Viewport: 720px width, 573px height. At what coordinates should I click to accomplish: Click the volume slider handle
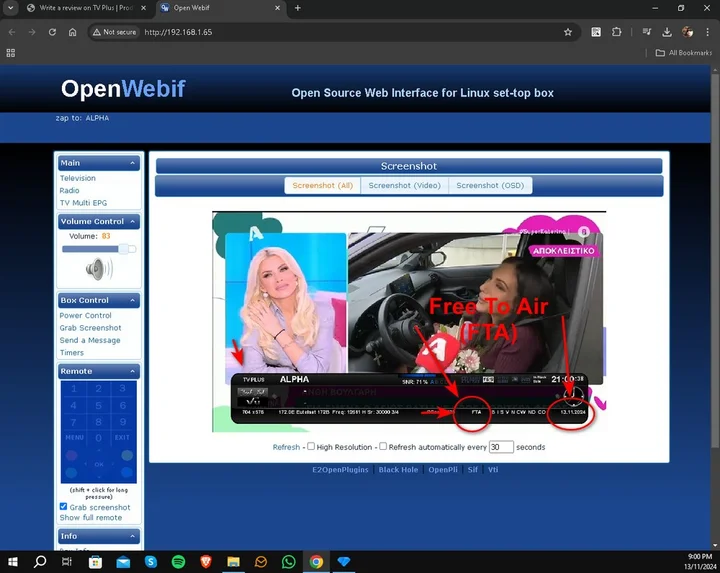point(123,249)
